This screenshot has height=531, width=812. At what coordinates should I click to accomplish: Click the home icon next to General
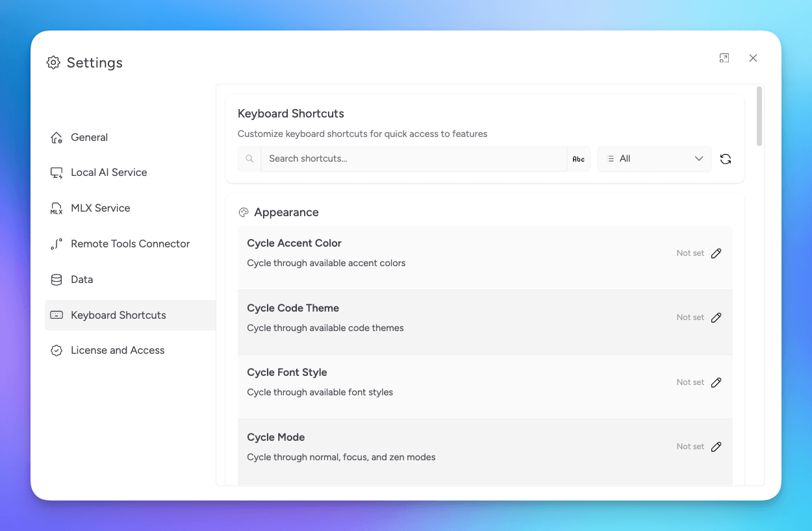click(57, 137)
